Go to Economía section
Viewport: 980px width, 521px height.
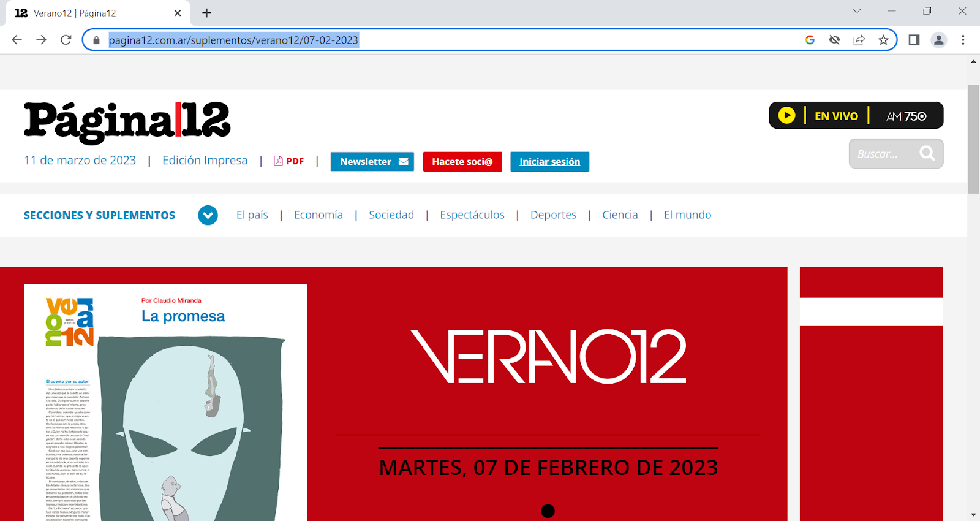click(318, 215)
